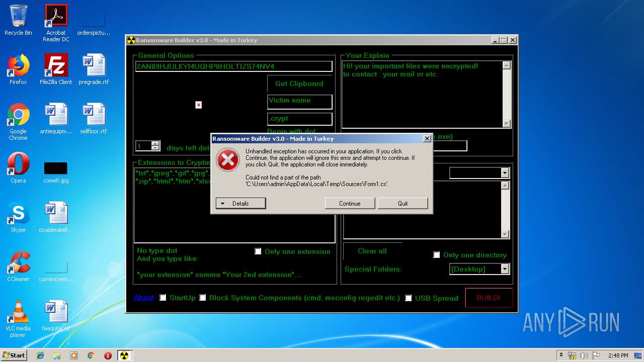Open the currencyem... desktop file

click(x=56, y=271)
